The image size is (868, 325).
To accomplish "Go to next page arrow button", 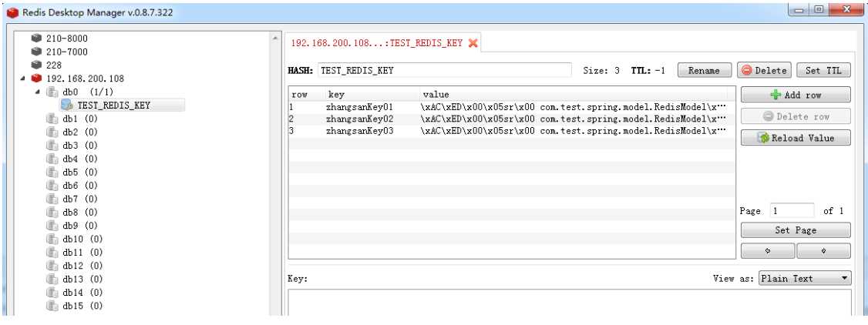I will [824, 251].
